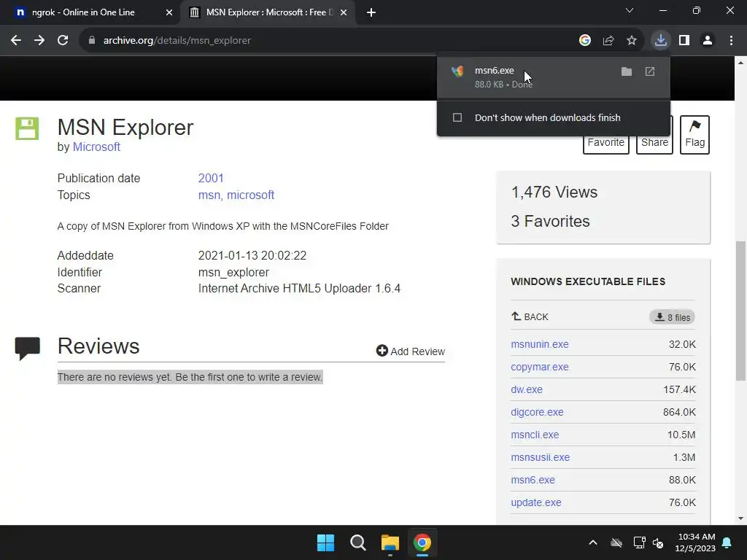Open the 2001 publication date link
The width and height of the screenshot is (747, 560).
211,178
